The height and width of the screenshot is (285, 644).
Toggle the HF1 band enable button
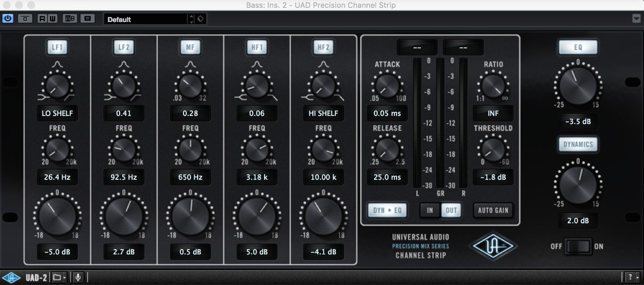(257, 47)
